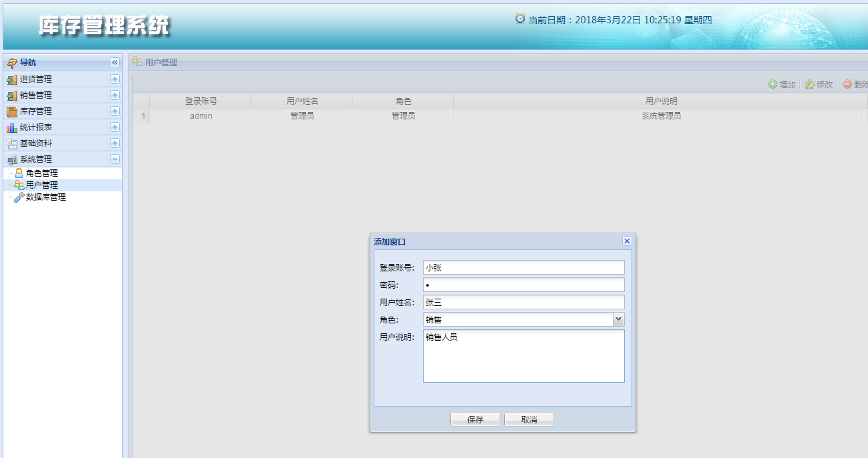Click the 用户说明 text area
The image size is (868, 458).
(x=524, y=356)
